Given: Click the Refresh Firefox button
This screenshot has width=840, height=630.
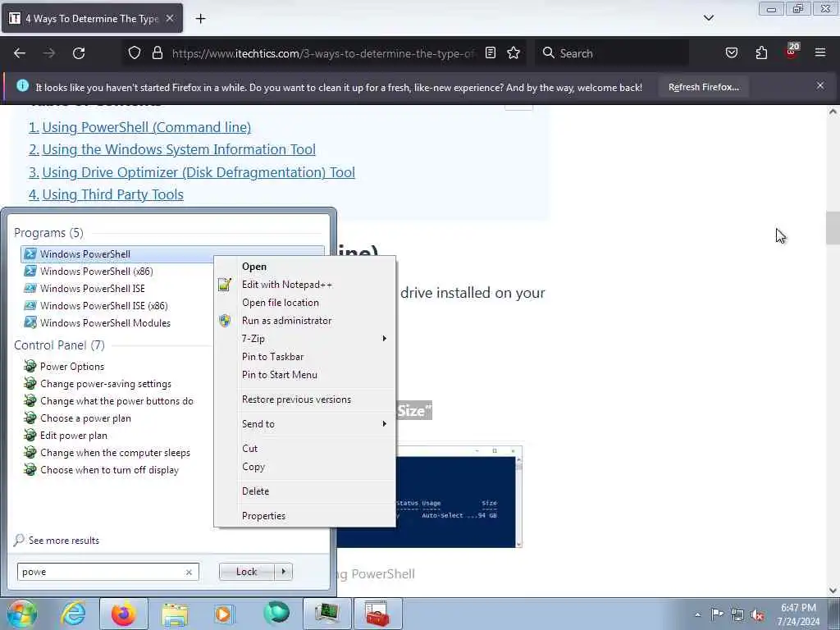Looking at the screenshot, I should point(703,87).
